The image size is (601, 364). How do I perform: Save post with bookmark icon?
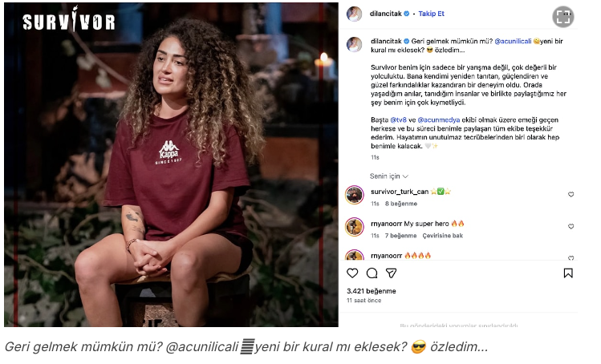tap(568, 273)
